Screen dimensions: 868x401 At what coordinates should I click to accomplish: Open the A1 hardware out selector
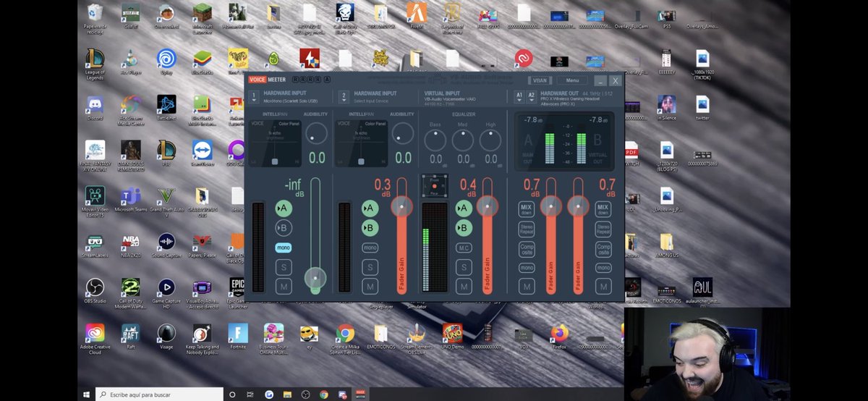tap(519, 96)
